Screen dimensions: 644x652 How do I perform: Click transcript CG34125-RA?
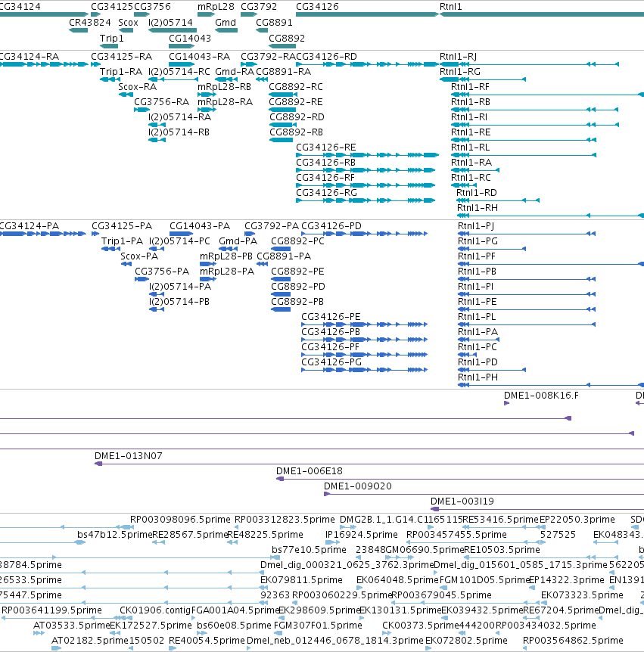pyautogui.click(x=122, y=57)
